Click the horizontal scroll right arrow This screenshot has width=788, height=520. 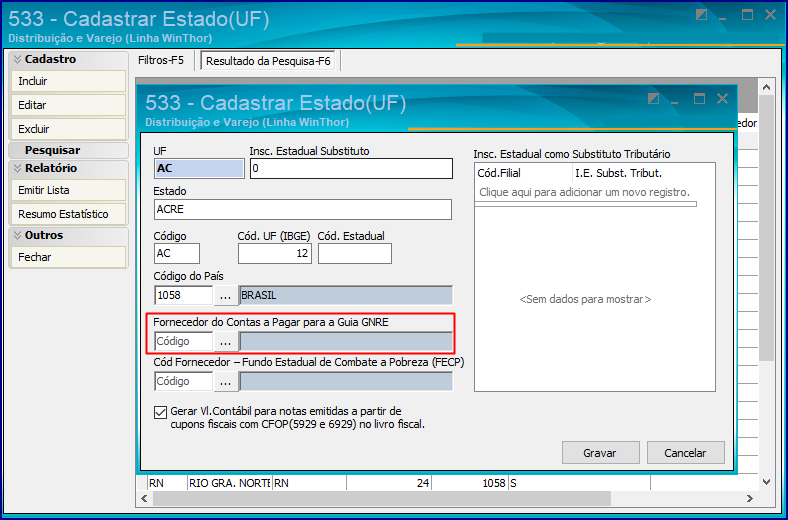coord(750,499)
